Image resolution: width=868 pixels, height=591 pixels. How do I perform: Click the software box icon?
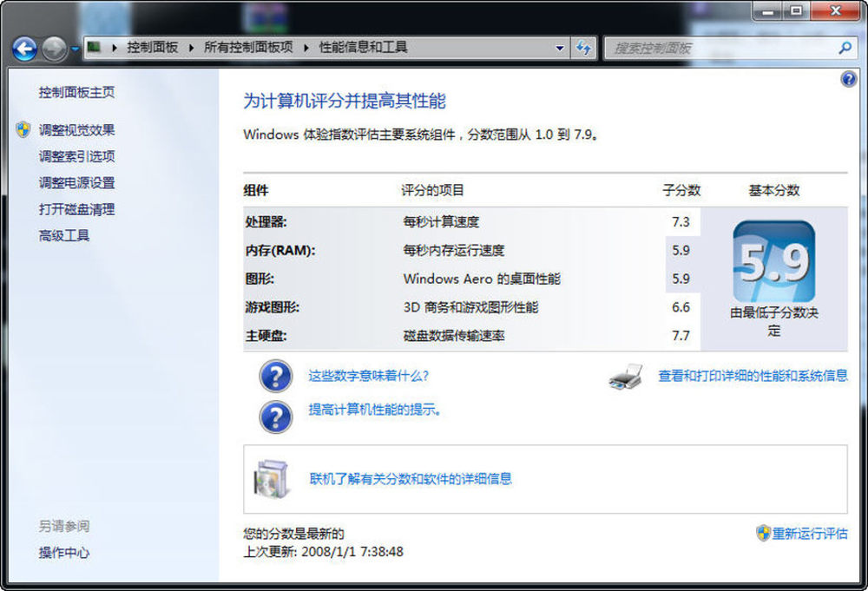pos(271,479)
